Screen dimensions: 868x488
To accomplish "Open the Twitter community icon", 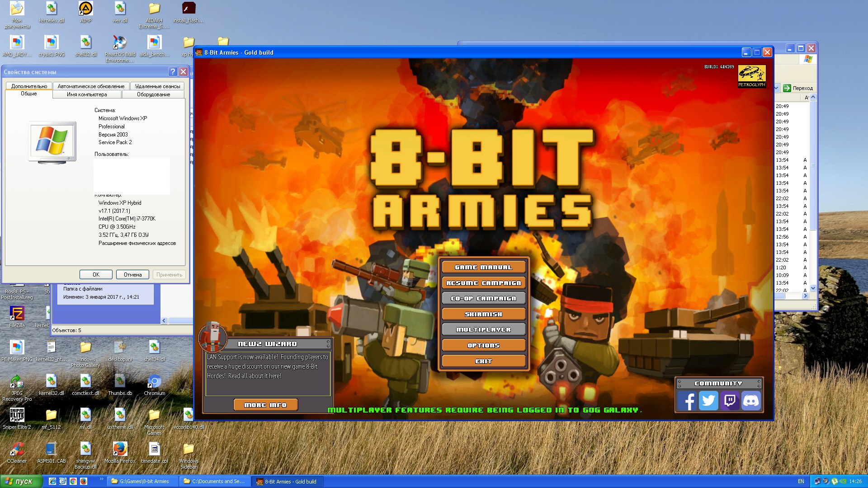I will click(x=708, y=401).
